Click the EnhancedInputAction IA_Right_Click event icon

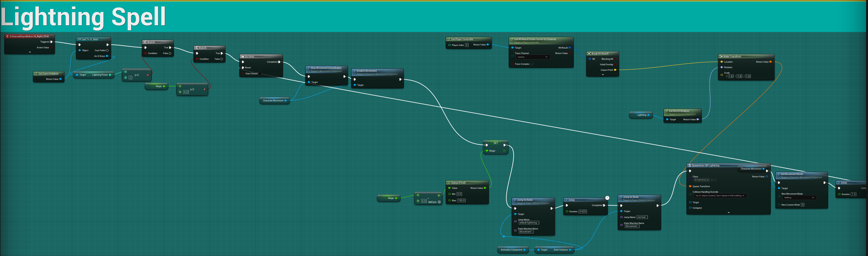[7, 36]
